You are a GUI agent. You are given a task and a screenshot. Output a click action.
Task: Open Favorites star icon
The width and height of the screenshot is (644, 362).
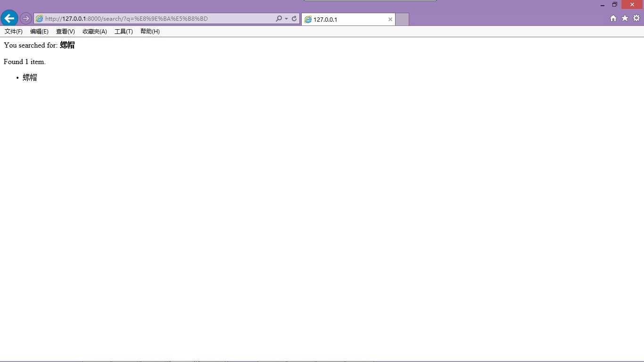[625, 18]
